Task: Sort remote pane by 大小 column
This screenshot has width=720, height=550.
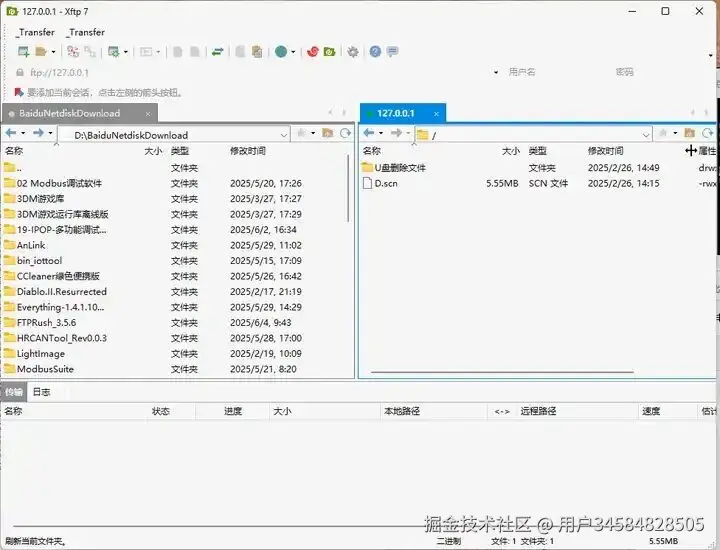Action: click(511, 151)
